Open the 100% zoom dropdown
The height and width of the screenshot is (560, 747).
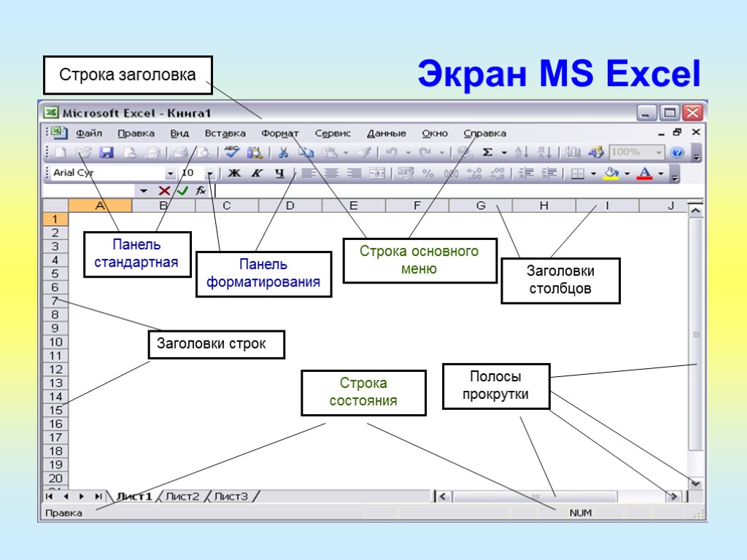(659, 152)
